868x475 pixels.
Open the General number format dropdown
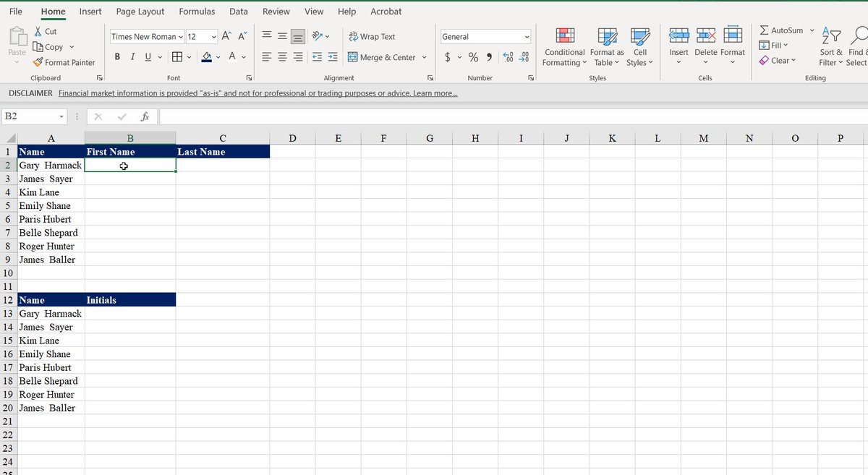coord(527,36)
